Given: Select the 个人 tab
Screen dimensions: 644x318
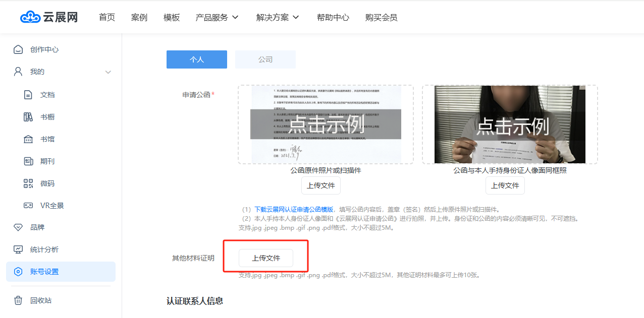Looking at the screenshot, I should point(197,59).
